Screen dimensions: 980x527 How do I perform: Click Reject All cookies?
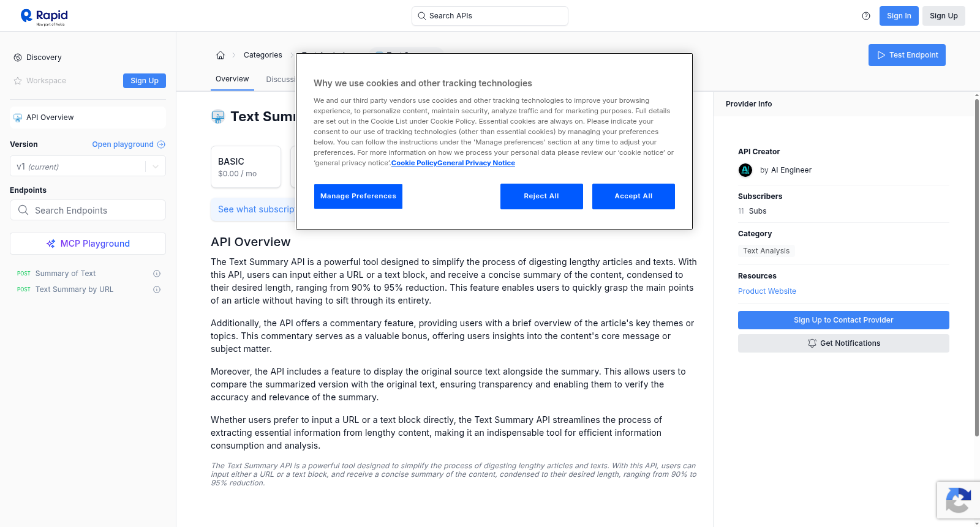coord(541,196)
